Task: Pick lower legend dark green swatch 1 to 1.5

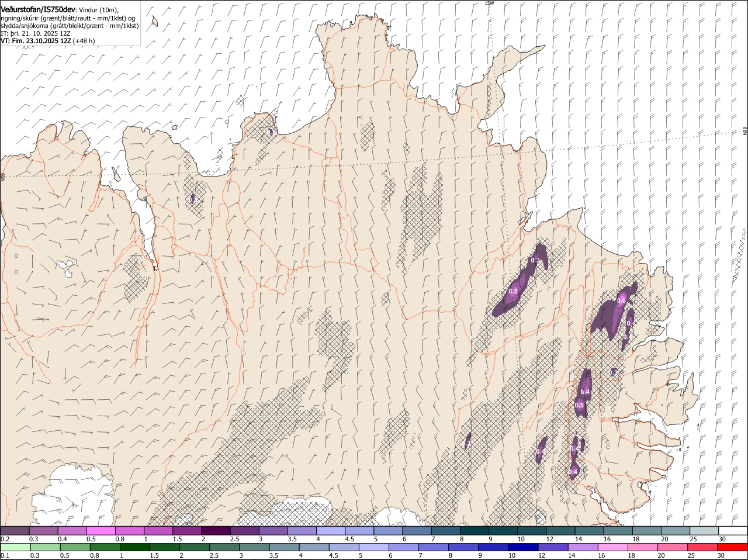Action: [134, 547]
